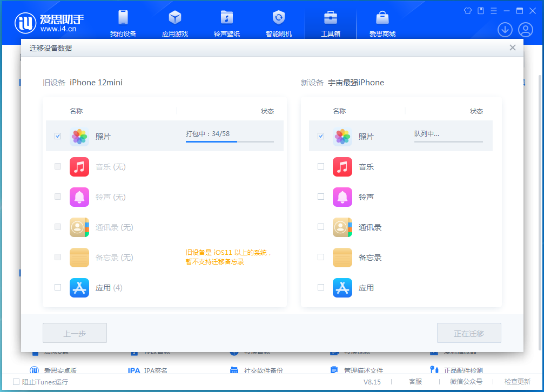
Task: Click the 打包中 progress bar for photos
Action: (230, 141)
